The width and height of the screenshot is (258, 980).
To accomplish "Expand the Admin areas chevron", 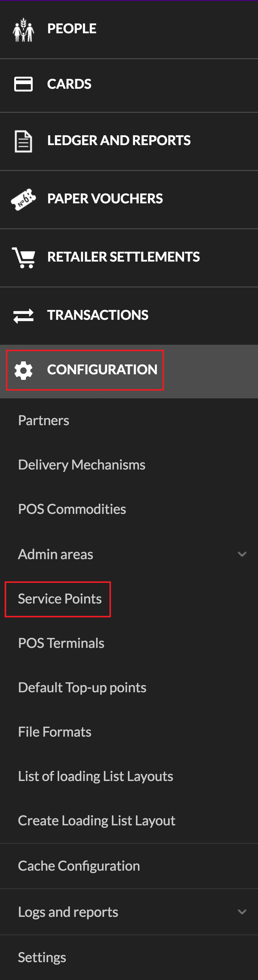I will [242, 554].
